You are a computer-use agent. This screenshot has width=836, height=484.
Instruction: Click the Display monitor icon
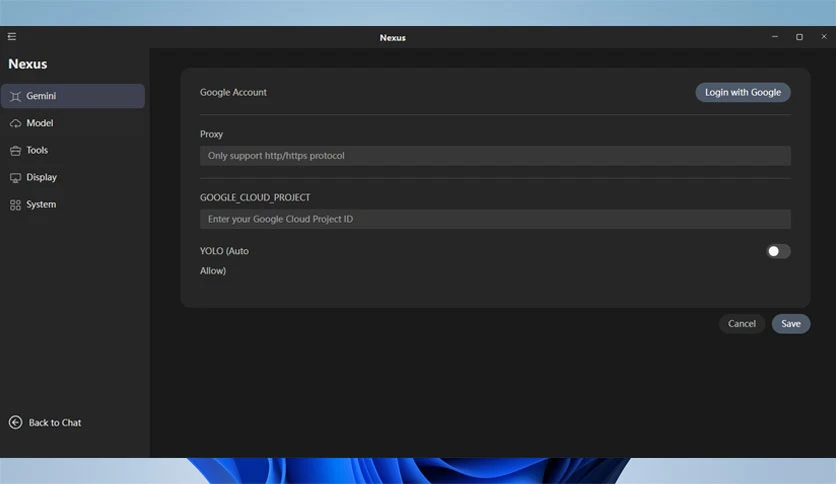tap(15, 178)
